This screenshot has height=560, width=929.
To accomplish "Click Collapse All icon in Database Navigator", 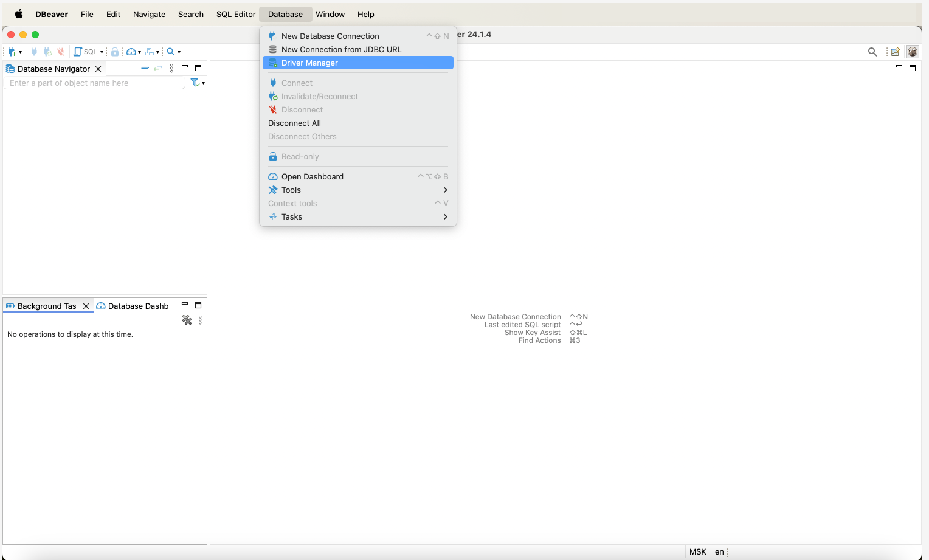I will [145, 68].
